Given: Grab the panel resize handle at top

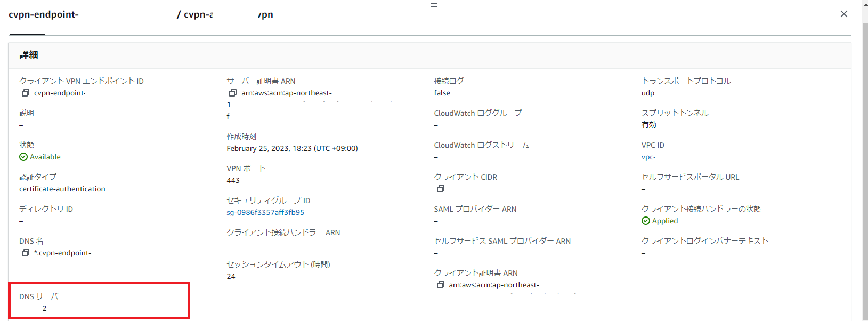Looking at the screenshot, I should coord(434,5).
